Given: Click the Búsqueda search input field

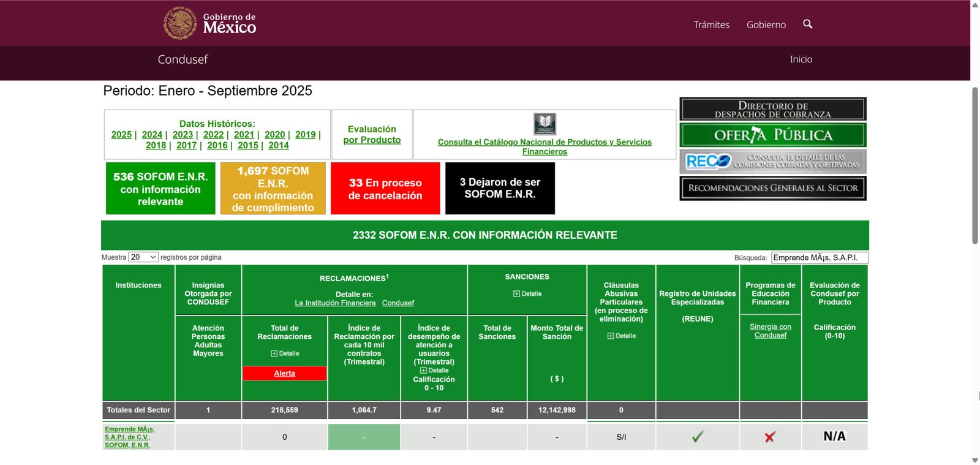Looking at the screenshot, I should click(x=819, y=258).
